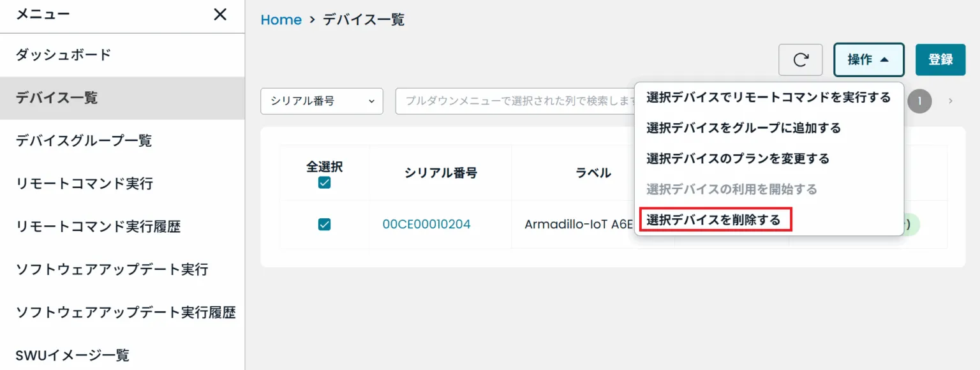The height and width of the screenshot is (370, 980).
Task: Check the 全選択 header checkbox
Action: 325,183
